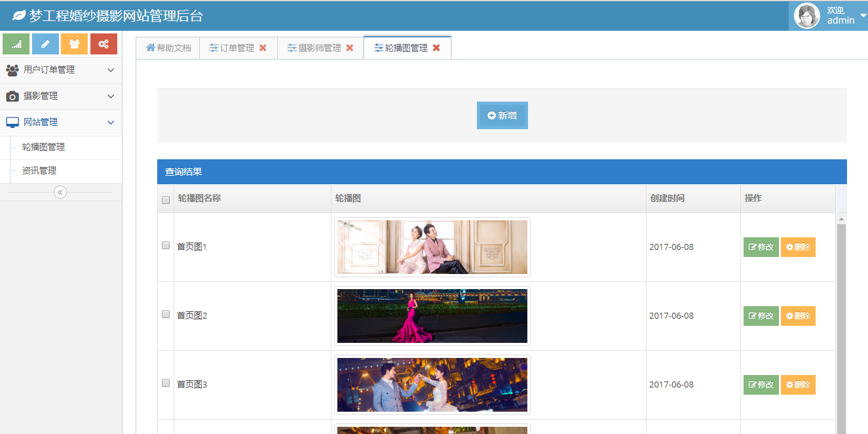Click 修改 for 首页图1
868x434 pixels.
761,247
